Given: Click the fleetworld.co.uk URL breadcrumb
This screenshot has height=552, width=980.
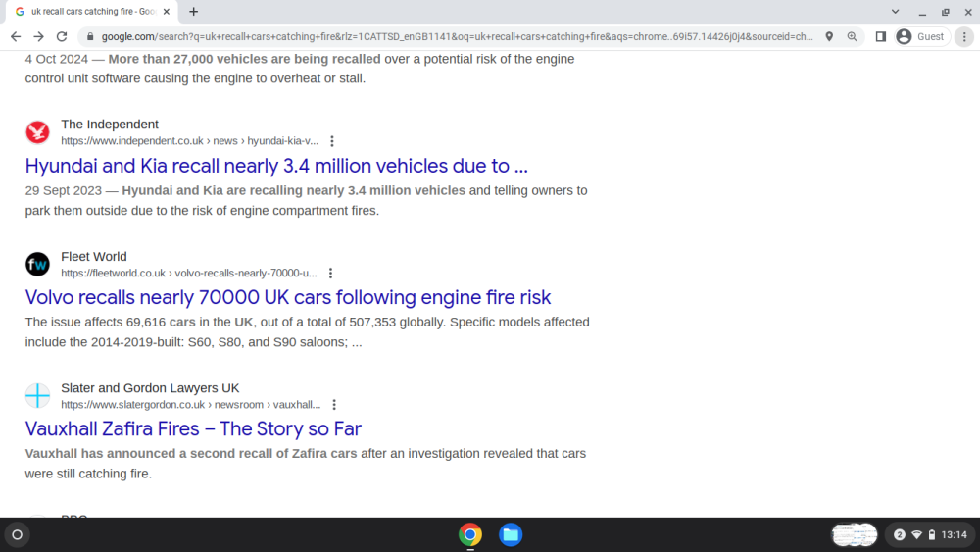Looking at the screenshot, I should tap(189, 274).
